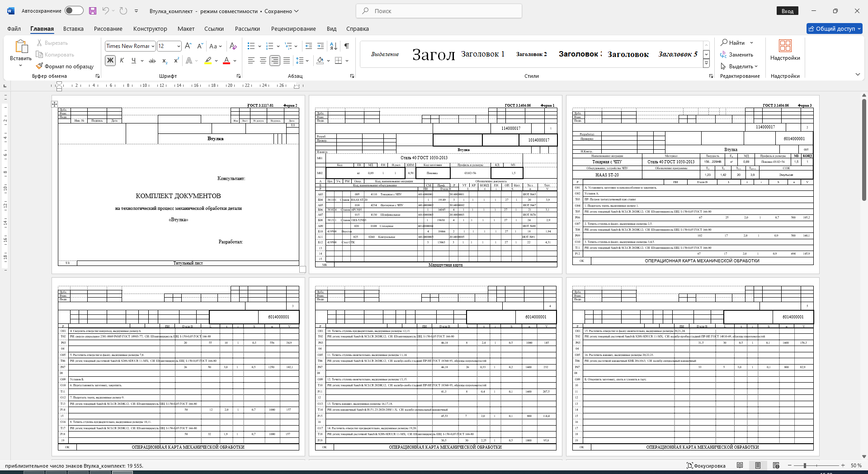The image size is (868, 474).
Task: Switch to Focus mode (Фокусировка)
Action: click(x=706, y=465)
